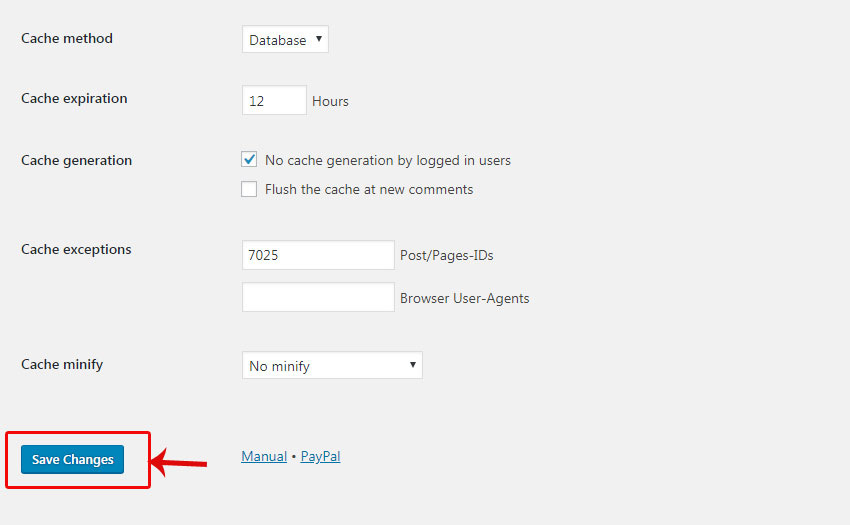Uncheck No cache generation by logged in users

pyautogui.click(x=249, y=159)
